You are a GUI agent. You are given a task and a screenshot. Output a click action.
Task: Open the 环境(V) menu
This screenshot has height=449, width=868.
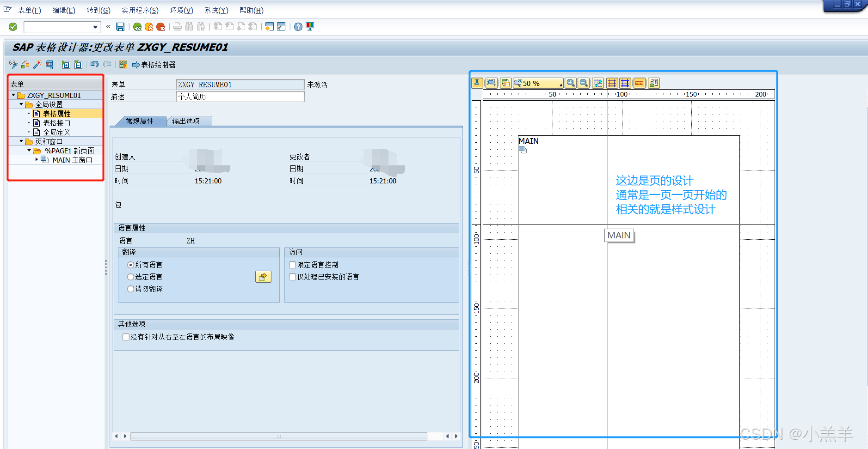click(x=181, y=10)
